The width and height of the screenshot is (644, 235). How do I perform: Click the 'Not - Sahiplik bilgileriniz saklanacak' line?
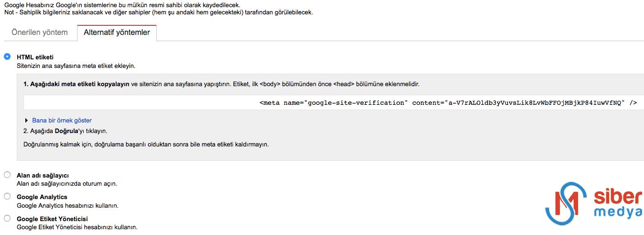(158, 12)
